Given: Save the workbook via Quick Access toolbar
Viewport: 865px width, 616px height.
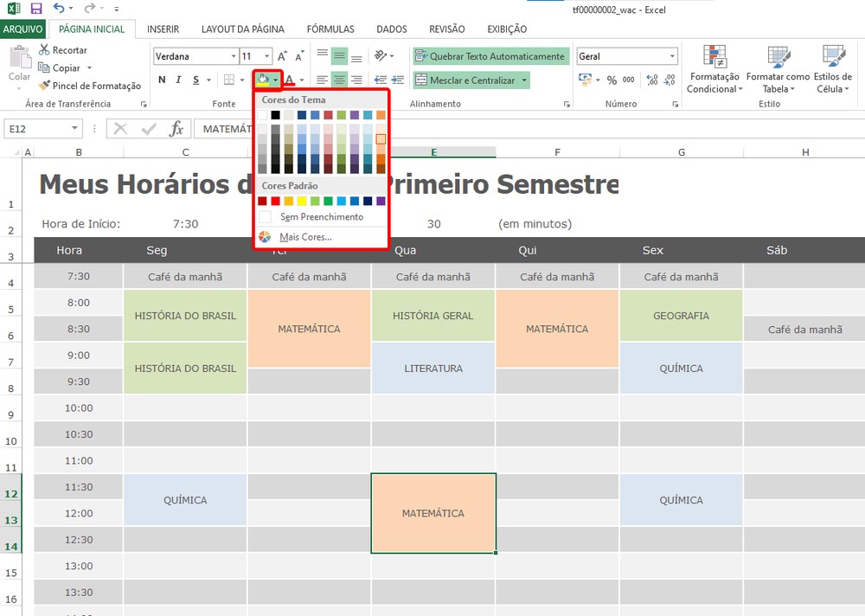Looking at the screenshot, I should (35, 8).
